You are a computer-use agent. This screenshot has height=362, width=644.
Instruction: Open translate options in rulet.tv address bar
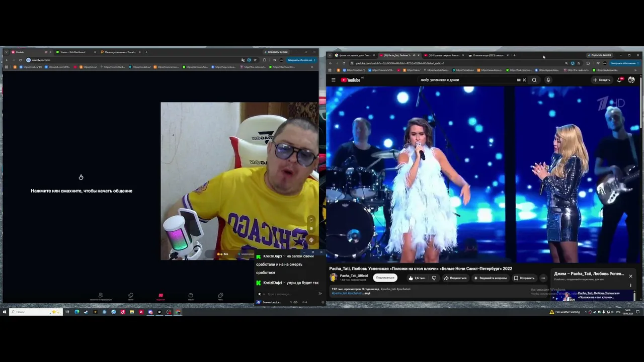coord(243,60)
